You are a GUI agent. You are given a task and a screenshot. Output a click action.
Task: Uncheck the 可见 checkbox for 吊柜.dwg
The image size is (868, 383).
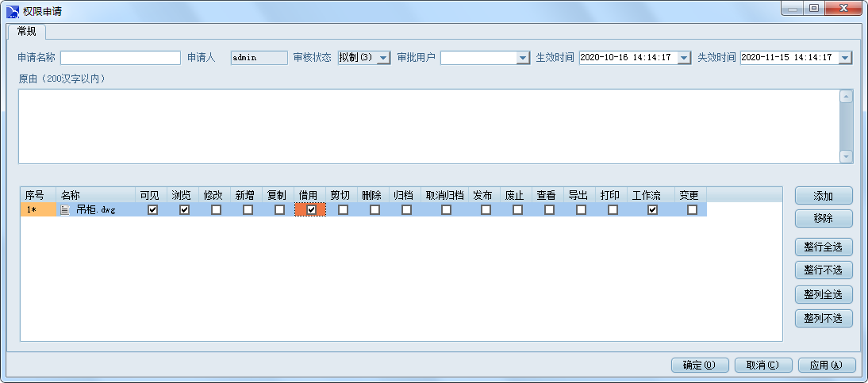click(153, 210)
